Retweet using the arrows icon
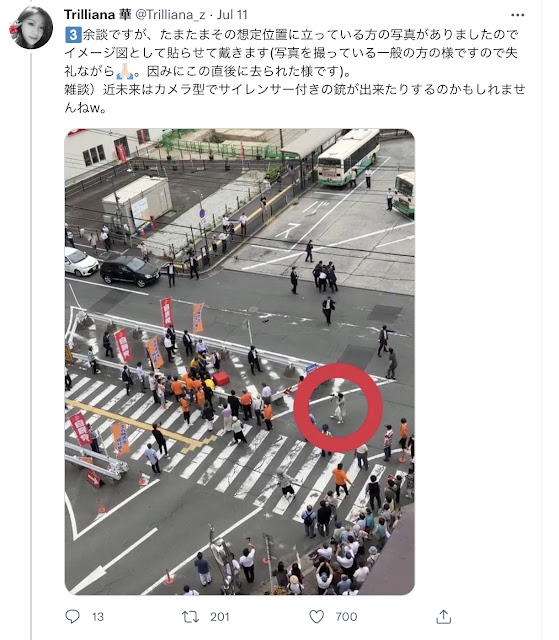This screenshot has width=559, height=640. [x=190, y=616]
